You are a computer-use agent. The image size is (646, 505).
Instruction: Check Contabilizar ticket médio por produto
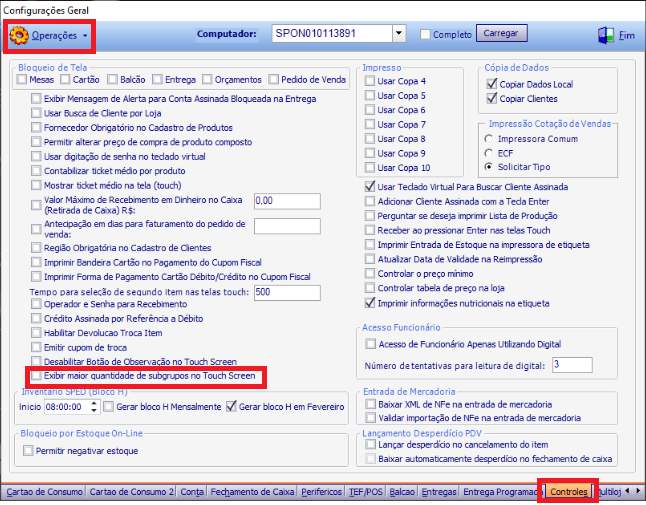point(36,171)
